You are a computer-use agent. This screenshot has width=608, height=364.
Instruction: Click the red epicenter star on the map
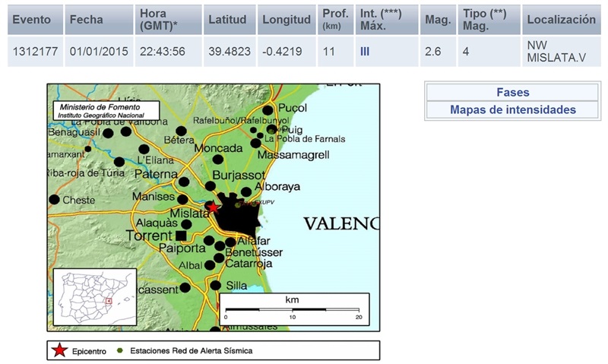(x=214, y=206)
